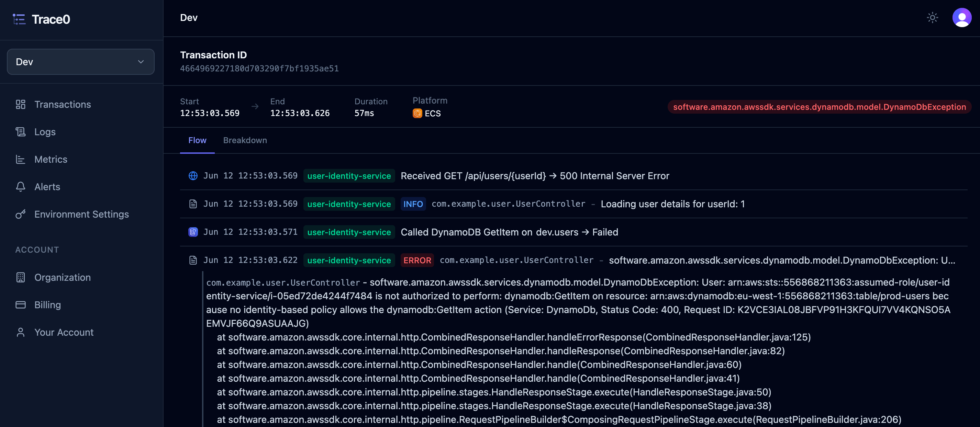Click the Start time 12:53:03.569 value
The height and width of the screenshot is (427, 980).
(210, 113)
